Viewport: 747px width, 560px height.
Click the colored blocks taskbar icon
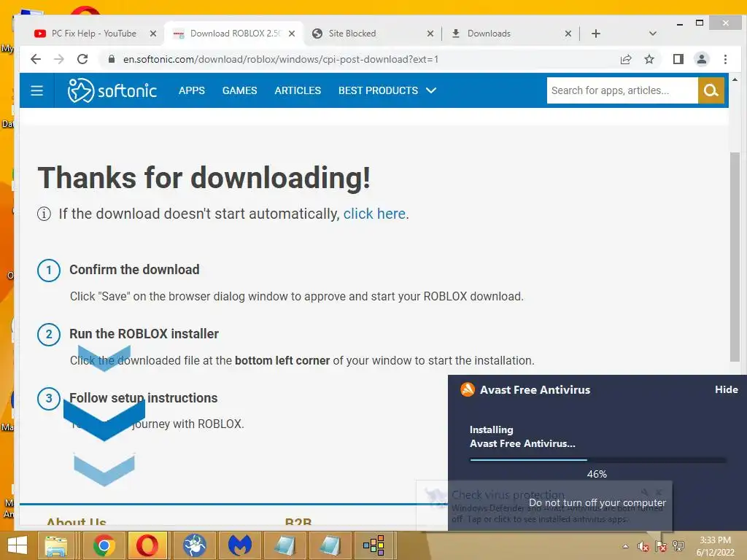373,545
